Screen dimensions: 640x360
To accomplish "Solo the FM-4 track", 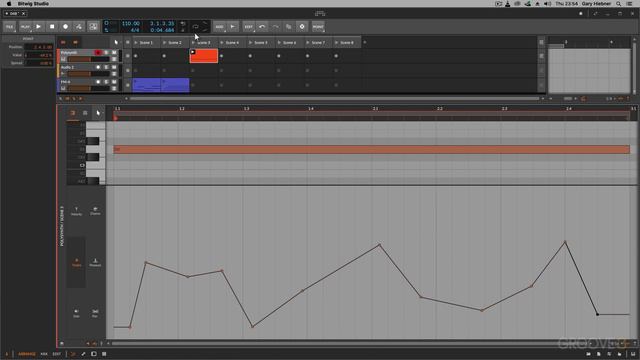I will 106,82.
